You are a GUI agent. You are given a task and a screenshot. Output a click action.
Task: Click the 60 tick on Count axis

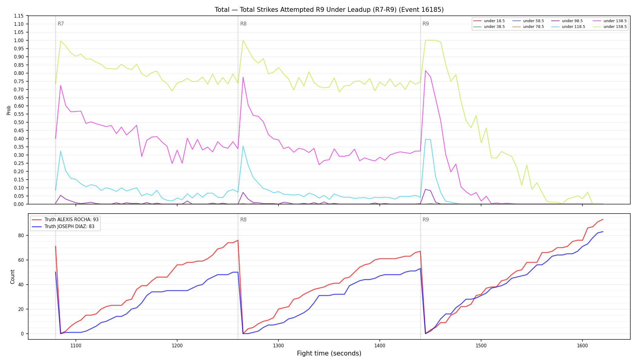(x=21, y=260)
